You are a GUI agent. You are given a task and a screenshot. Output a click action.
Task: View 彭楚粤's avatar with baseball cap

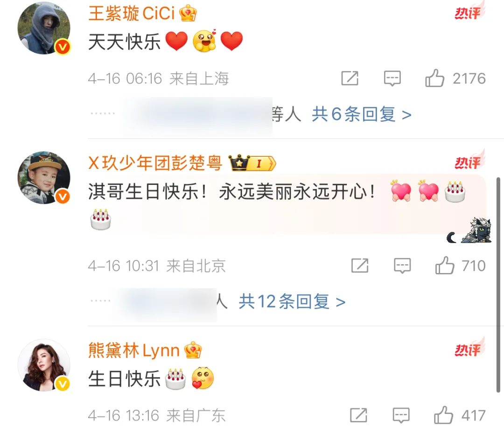[x=44, y=178]
